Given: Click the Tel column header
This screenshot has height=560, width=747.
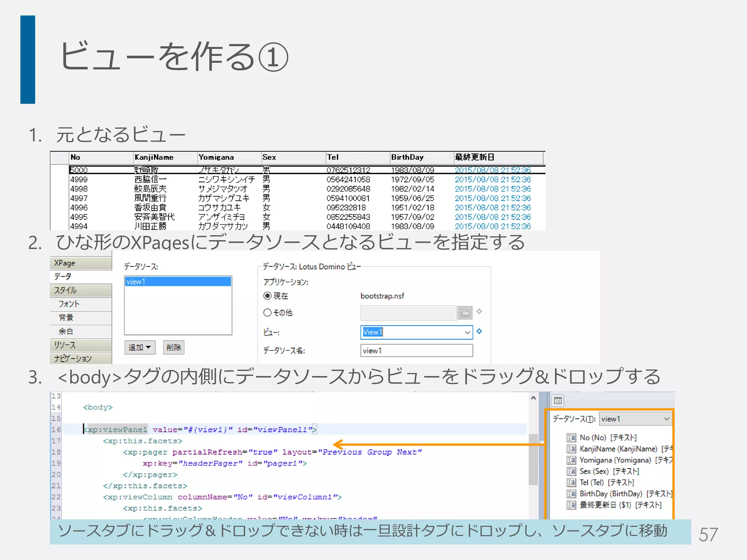Looking at the screenshot, I should (x=358, y=157).
